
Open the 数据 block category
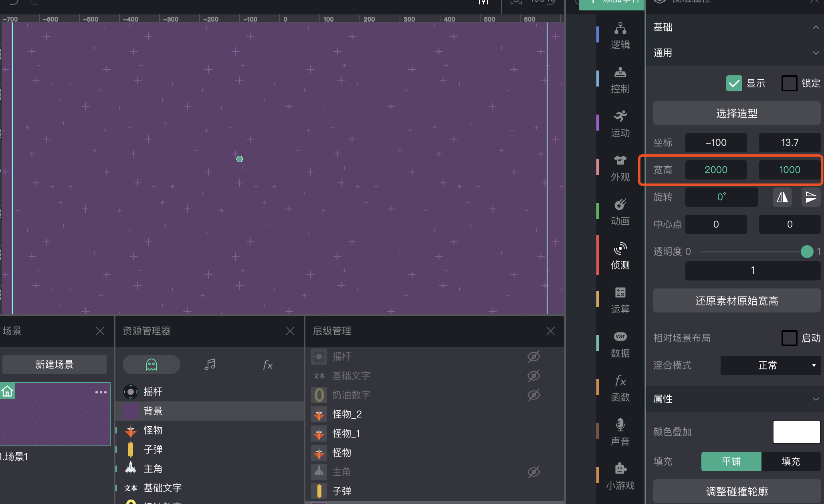tap(620, 345)
